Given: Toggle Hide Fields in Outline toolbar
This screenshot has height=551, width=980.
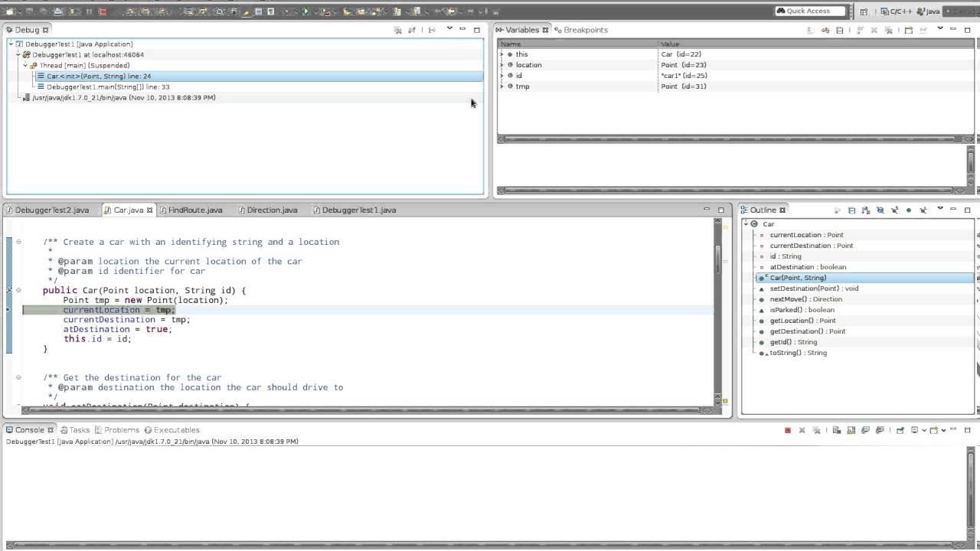Looking at the screenshot, I should coord(880,210).
